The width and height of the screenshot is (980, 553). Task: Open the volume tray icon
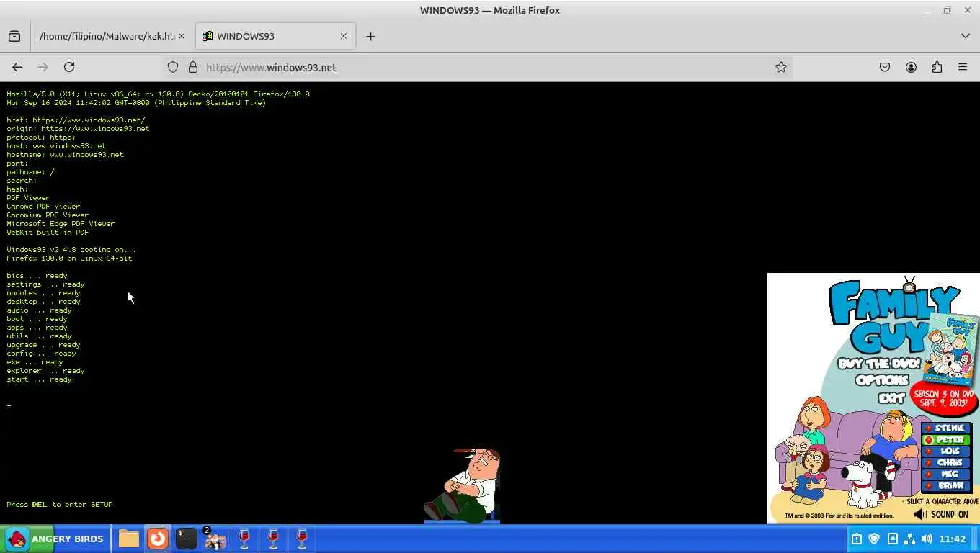(x=927, y=539)
